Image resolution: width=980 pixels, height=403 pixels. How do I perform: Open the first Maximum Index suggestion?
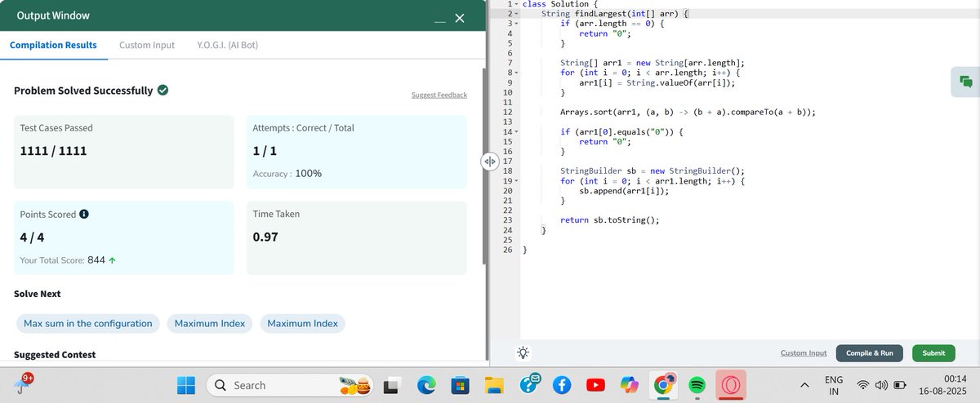(210, 324)
